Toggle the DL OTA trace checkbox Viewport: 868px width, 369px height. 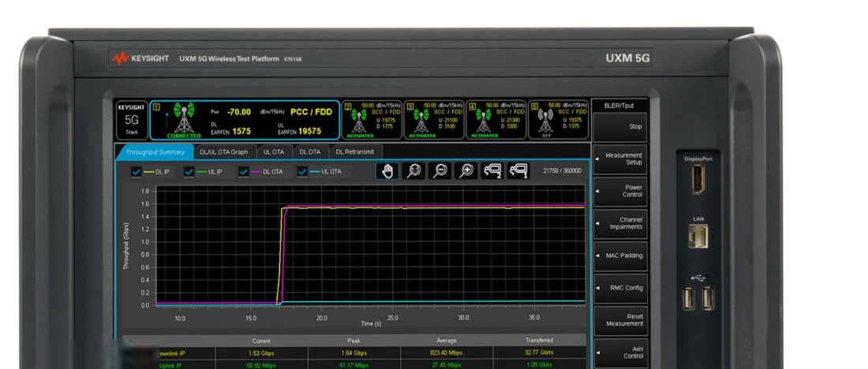244,172
